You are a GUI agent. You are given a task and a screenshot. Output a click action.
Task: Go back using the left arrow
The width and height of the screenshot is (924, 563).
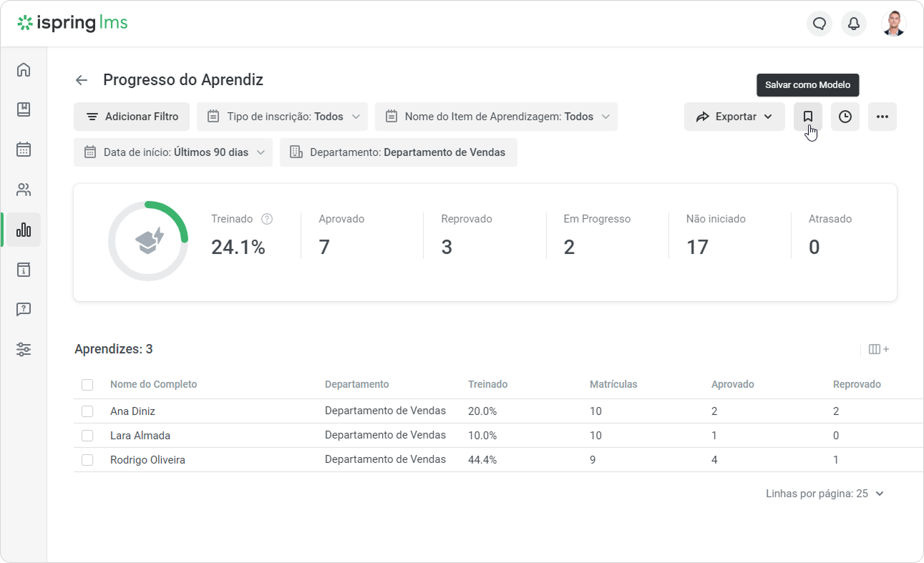tap(82, 80)
